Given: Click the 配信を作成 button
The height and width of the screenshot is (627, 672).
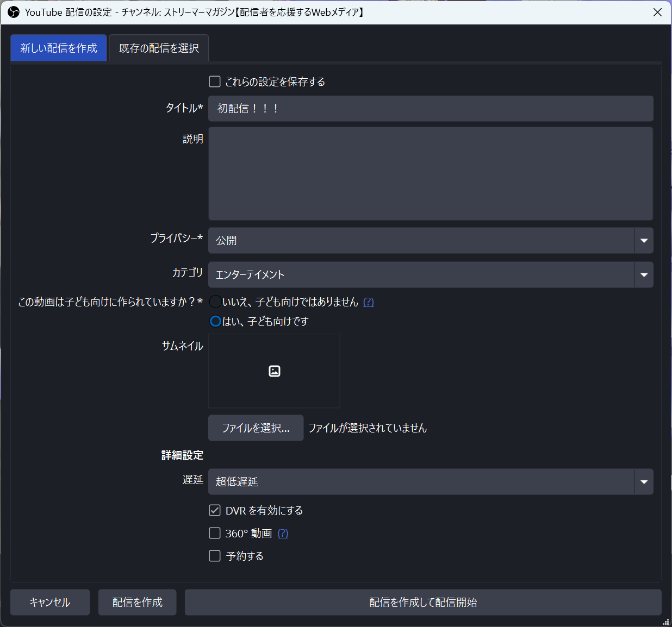Looking at the screenshot, I should 137,602.
